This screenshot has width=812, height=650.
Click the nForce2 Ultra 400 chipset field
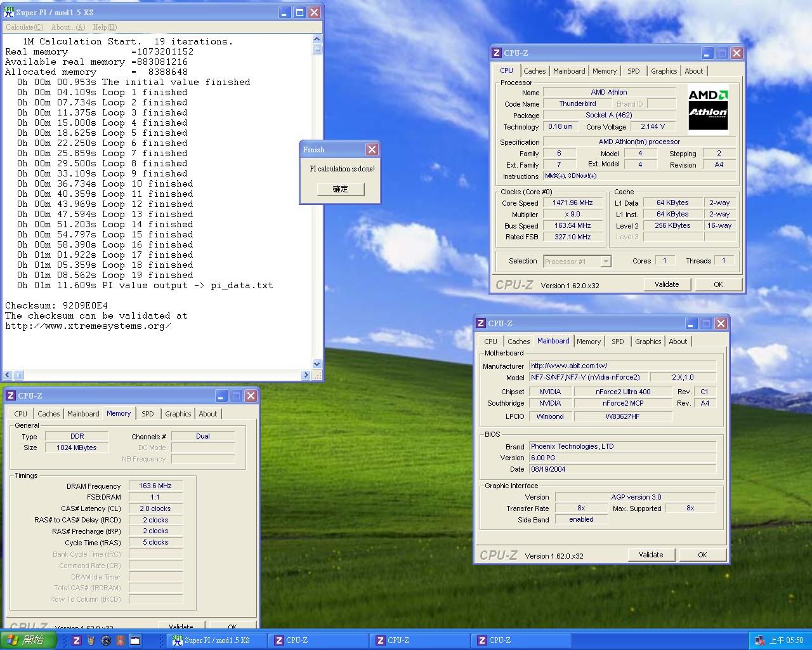tap(623, 392)
